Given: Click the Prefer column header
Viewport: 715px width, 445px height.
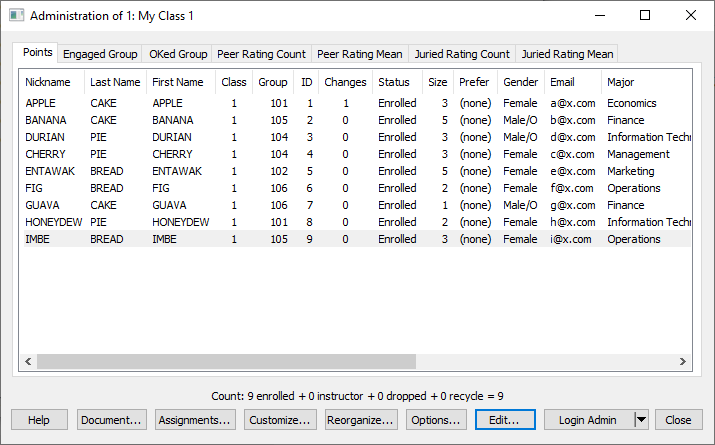Looking at the screenshot, I should (x=474, y=82).
